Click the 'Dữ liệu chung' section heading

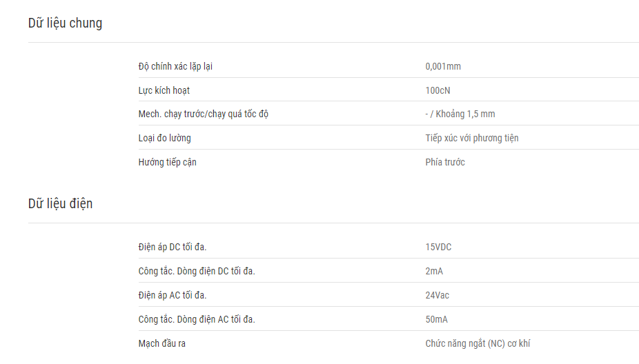coord(65,23)
